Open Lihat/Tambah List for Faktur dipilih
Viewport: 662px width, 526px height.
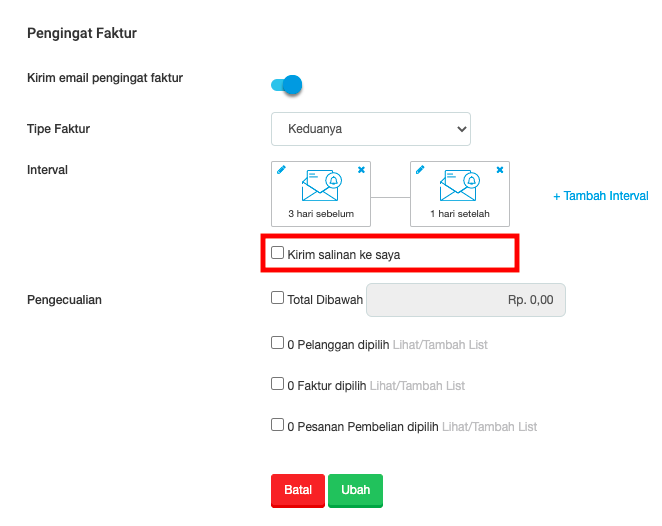pos(417,386)
